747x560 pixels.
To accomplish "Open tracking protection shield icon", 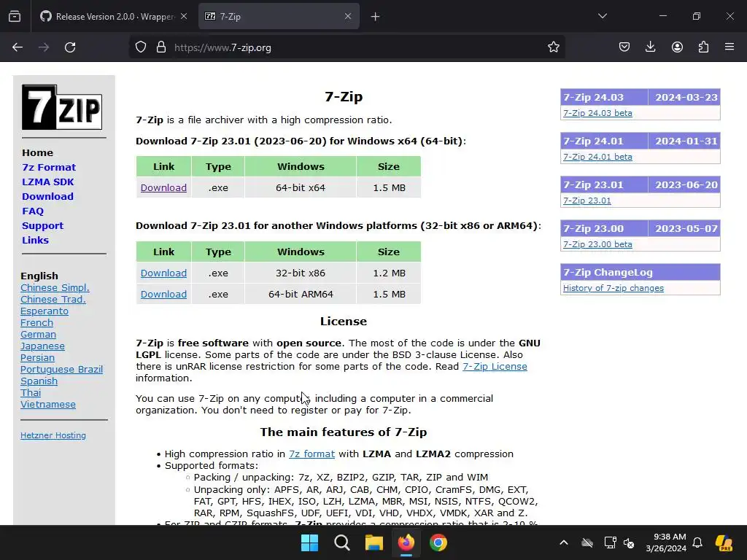I will 141,47.
